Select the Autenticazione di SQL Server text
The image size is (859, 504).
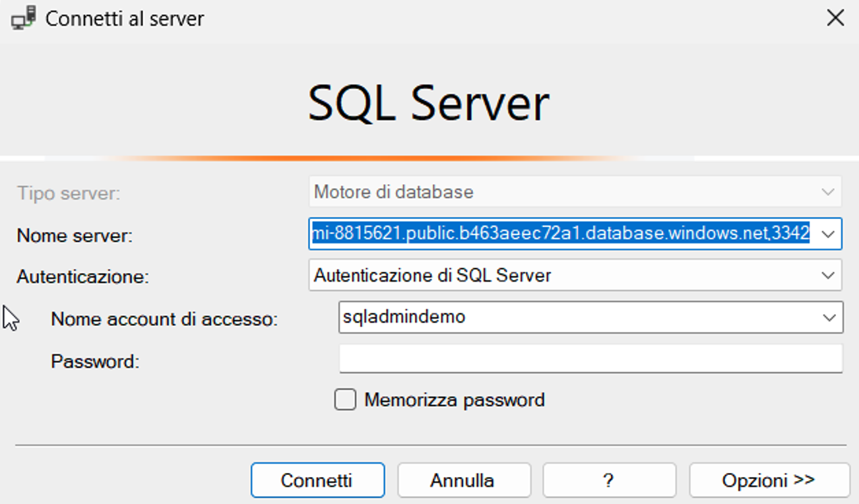coord(433,275)
